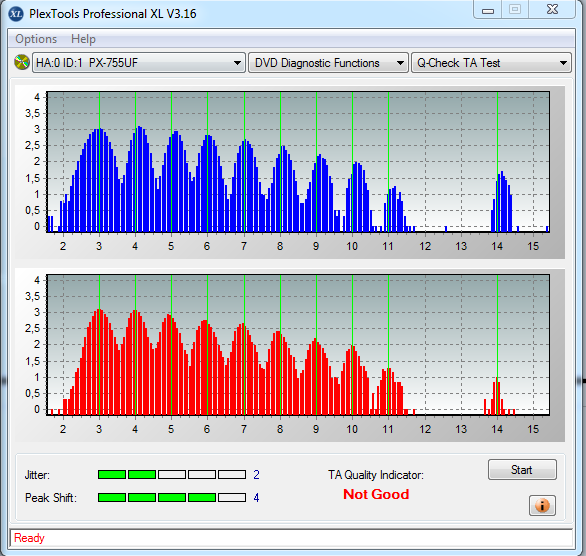Open the Options menu
Viewport: 586px width, 556px height.
[x=36, y=39]
